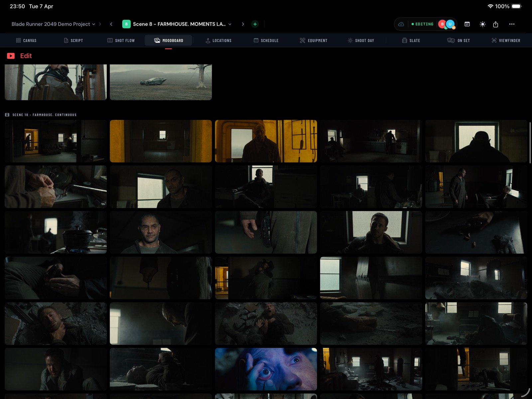The height and width of the screenshot is (399, 532).
Task: Toggle the light/dark brightness mode
Action: click(x=482, y=24)
